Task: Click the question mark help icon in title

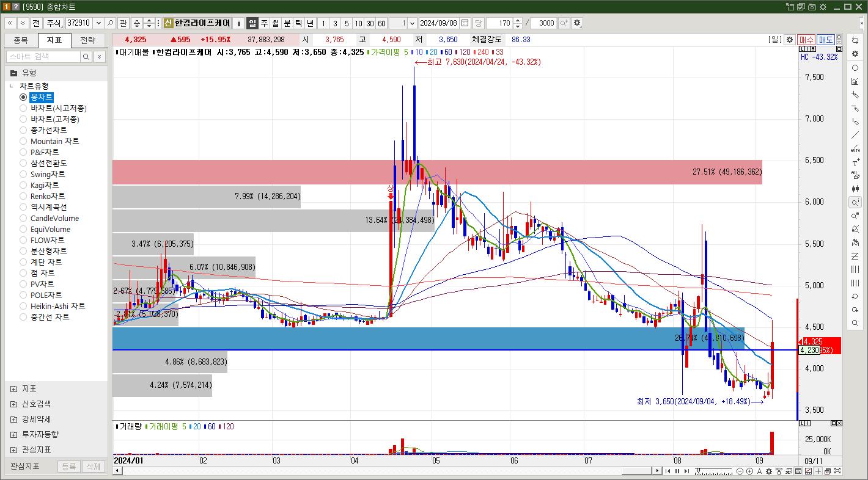Action: tap(16, 7)
